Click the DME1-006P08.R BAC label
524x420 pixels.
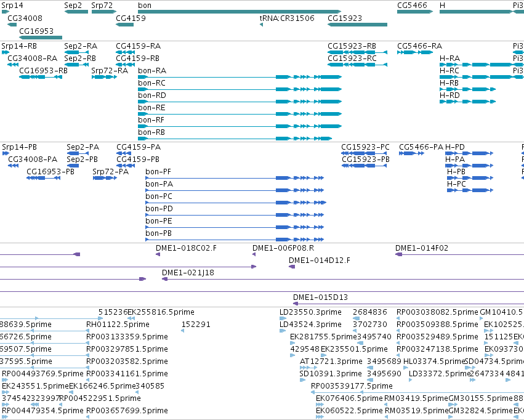pos(283,248)
